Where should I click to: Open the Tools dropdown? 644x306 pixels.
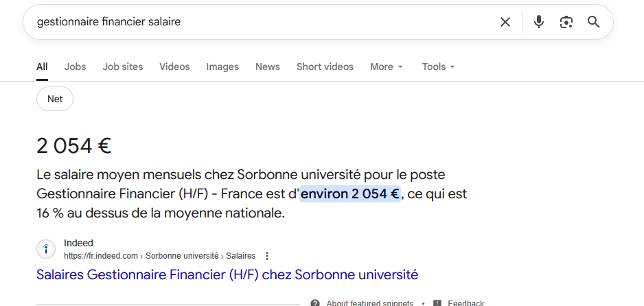439,67
